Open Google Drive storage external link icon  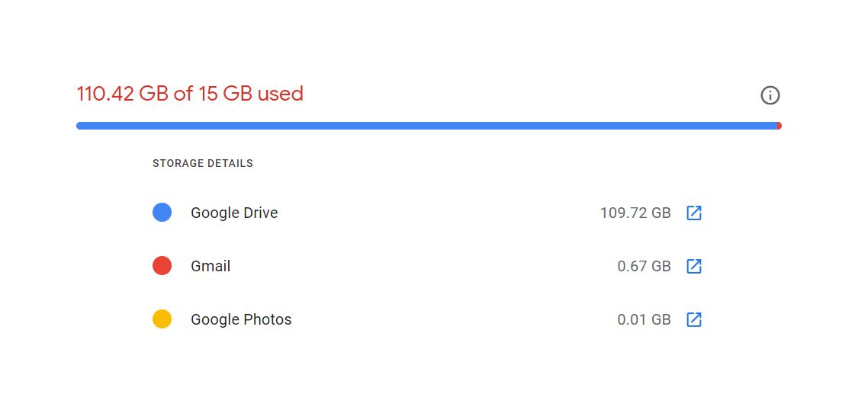693,213
